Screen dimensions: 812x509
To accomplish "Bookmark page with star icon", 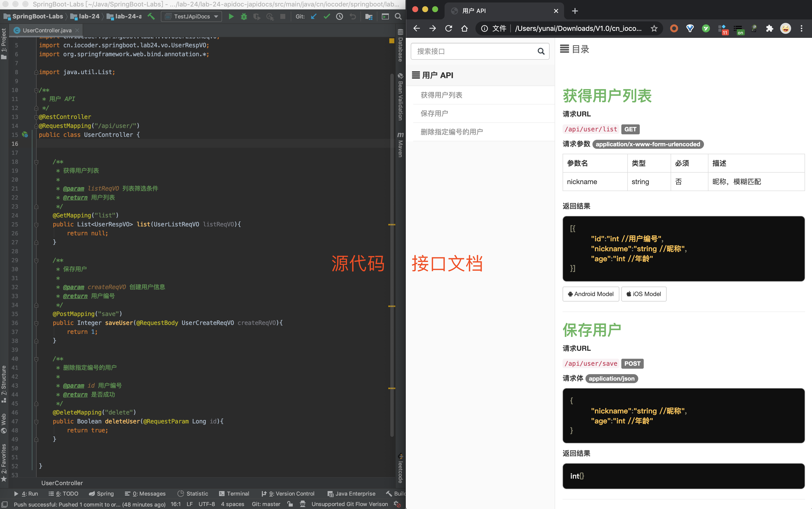I will pos(654,29).
